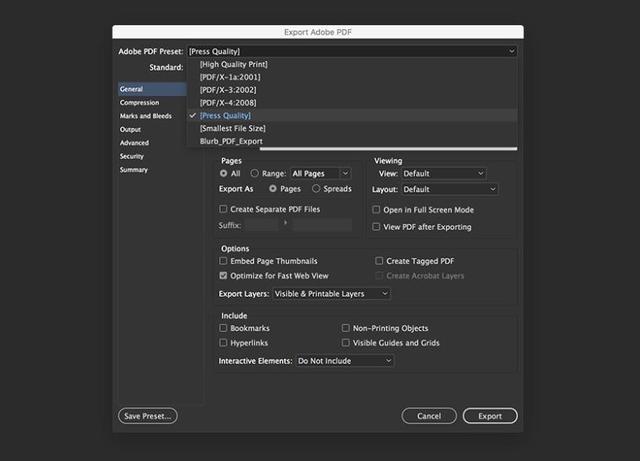Select Export As Pages radio button
This screenshot has width=640, height=461.
[x=273, y=189]
